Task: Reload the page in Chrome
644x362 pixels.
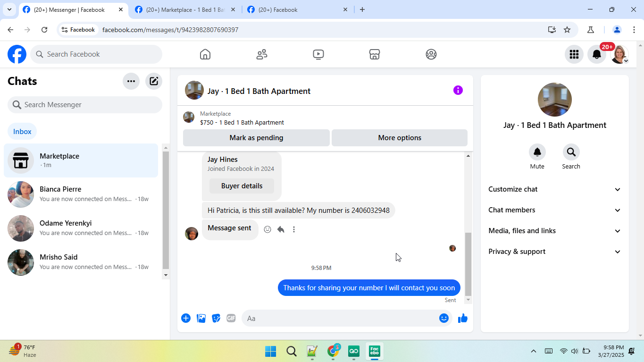Action: coord(44,30)
